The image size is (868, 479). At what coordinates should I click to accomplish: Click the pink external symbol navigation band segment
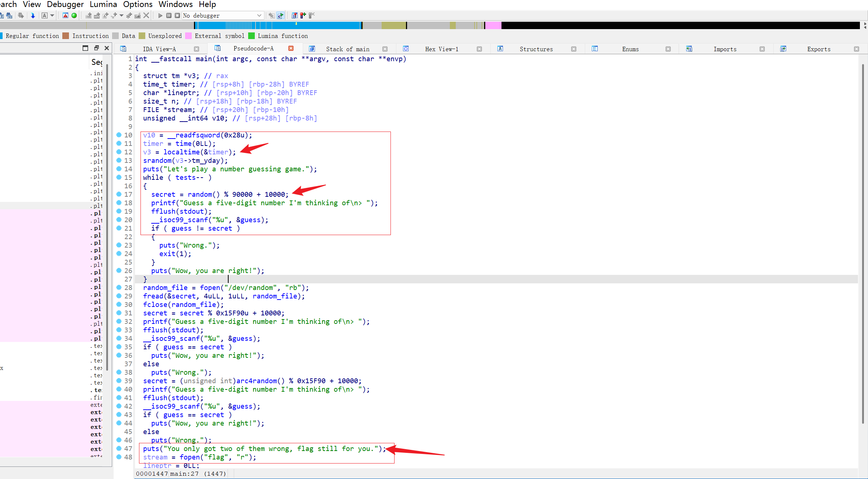pyautogui.click(x=493, y=25)
